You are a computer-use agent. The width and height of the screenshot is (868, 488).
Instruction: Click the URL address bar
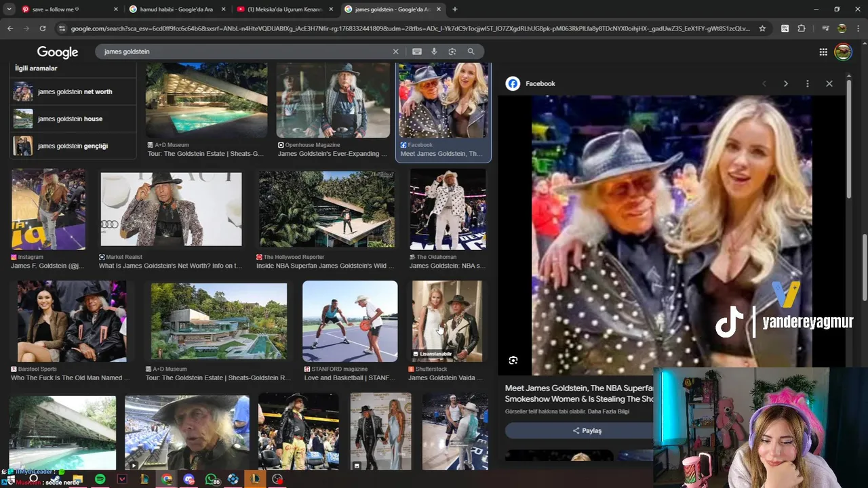click(410, 28)
